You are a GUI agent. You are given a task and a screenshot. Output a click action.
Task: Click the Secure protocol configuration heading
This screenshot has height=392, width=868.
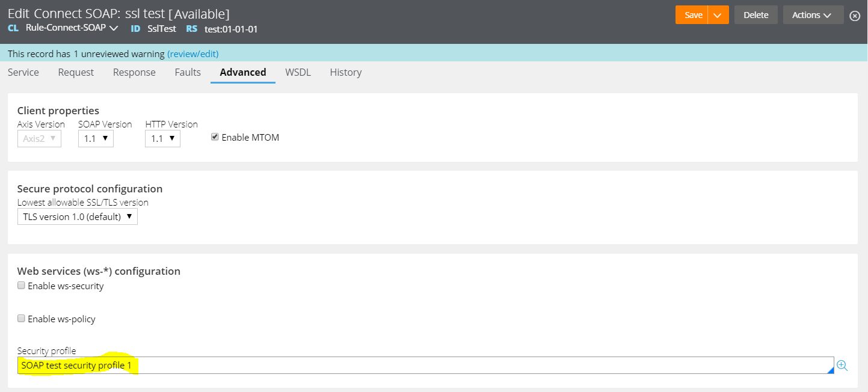pyautogui.click(x=90, y=189)
